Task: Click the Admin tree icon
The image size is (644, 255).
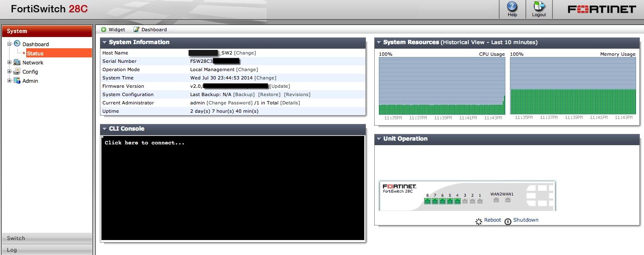Action: 17,81
